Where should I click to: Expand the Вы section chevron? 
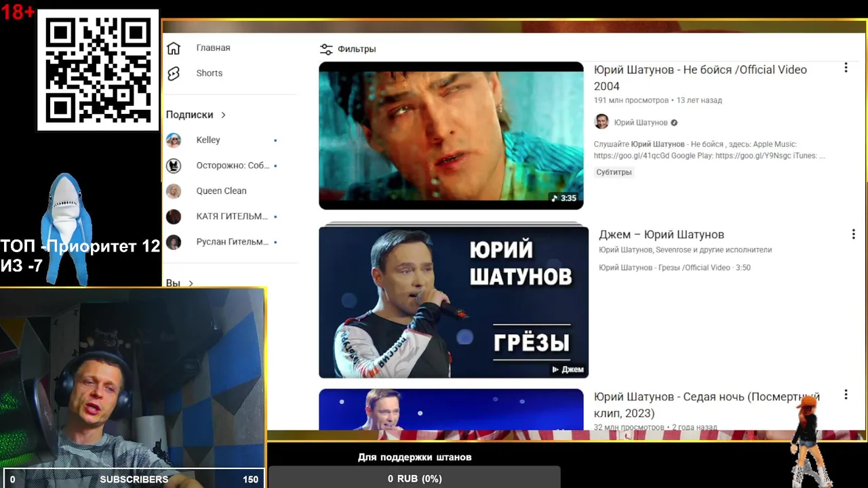tap(191, 283)
